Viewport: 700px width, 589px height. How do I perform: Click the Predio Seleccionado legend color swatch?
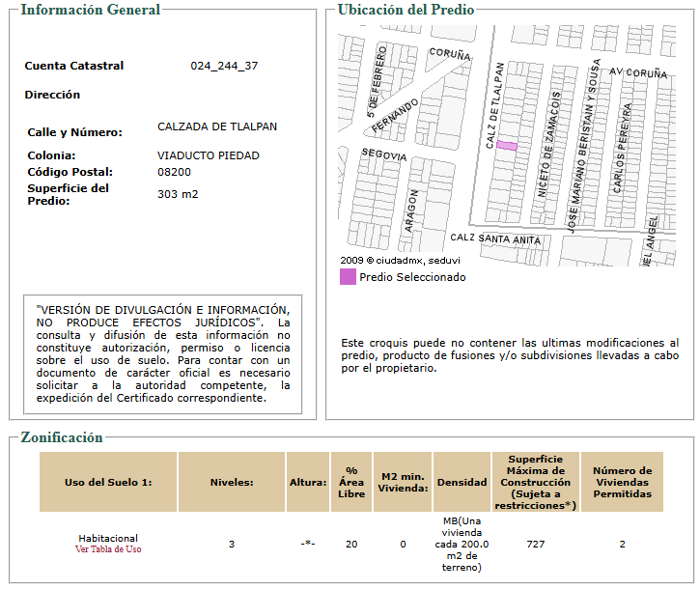tap(348, 277)
